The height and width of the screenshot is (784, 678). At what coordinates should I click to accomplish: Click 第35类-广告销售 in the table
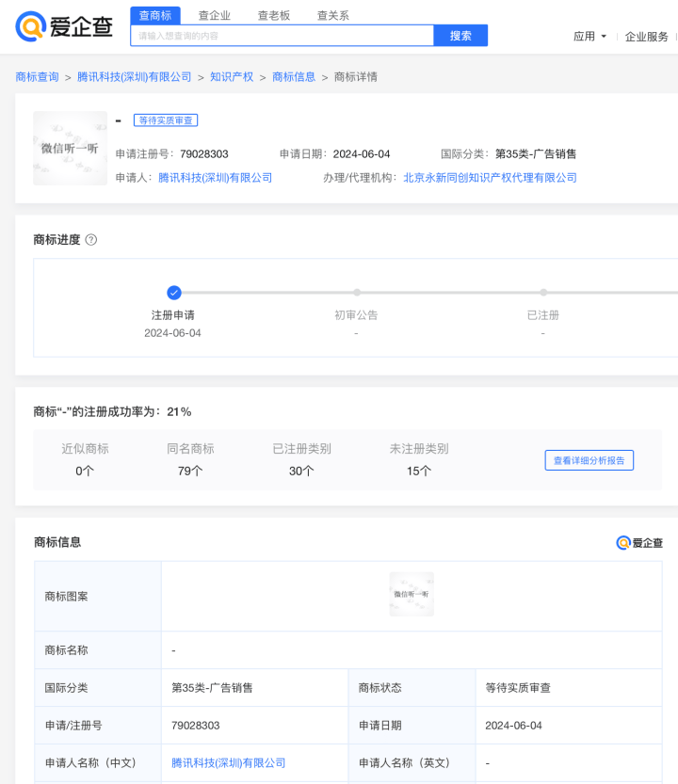click(x=212, y=688)
